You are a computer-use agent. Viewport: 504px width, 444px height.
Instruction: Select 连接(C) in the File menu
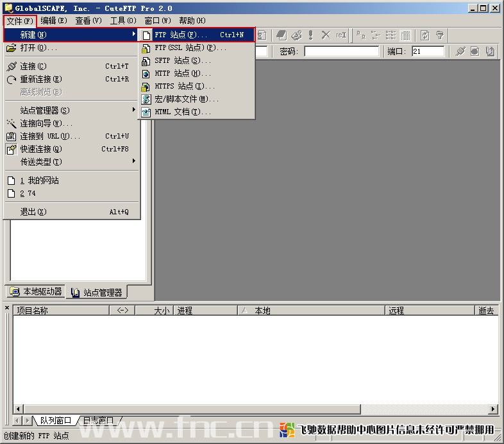click(x=71, y=67)
